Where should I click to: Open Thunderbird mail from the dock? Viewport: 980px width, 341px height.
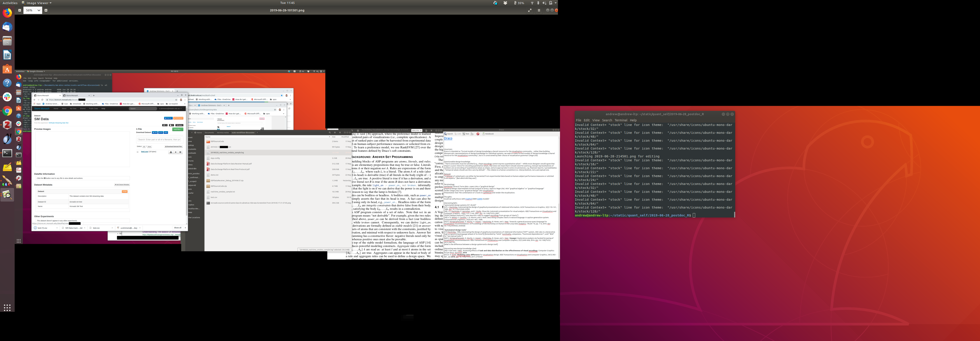(x=7, y=27)
